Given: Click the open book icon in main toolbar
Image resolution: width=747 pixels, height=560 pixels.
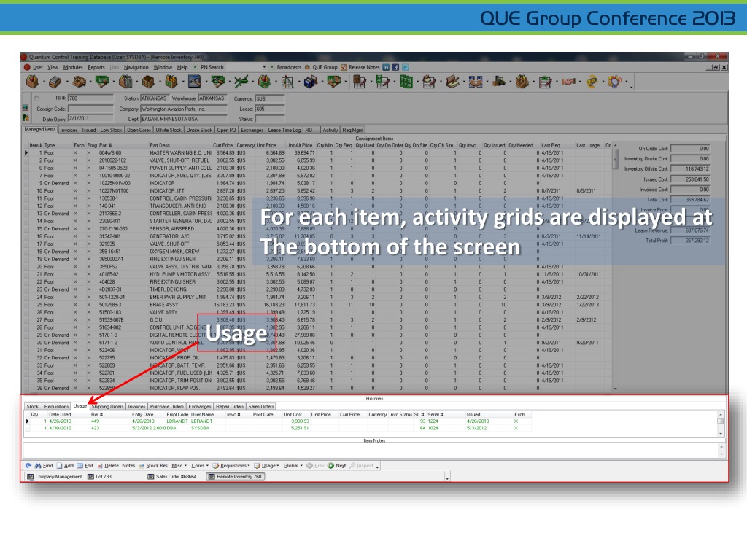Looking at the screenshot, I should coord(452,82).
